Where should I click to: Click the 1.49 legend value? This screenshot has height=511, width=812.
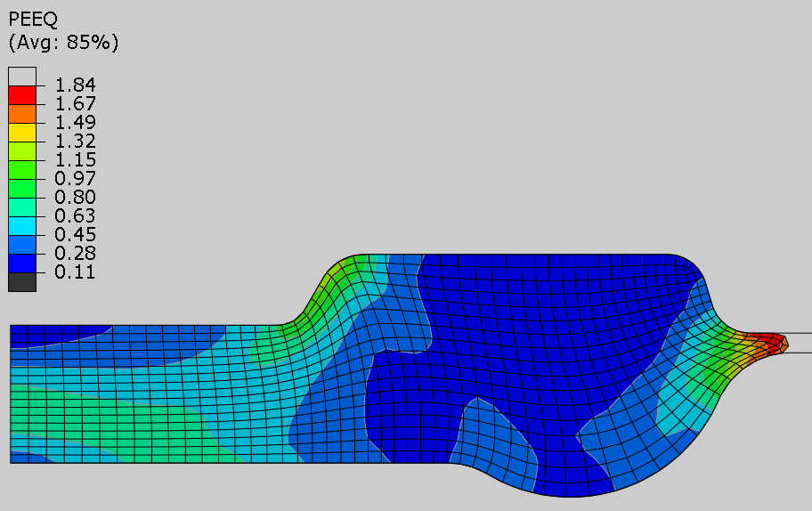(75, 122)
